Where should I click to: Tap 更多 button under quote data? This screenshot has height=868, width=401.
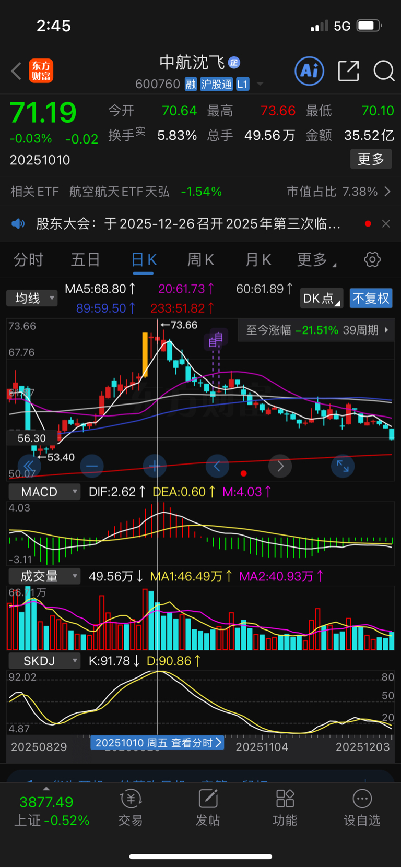(x=371, y=159)
